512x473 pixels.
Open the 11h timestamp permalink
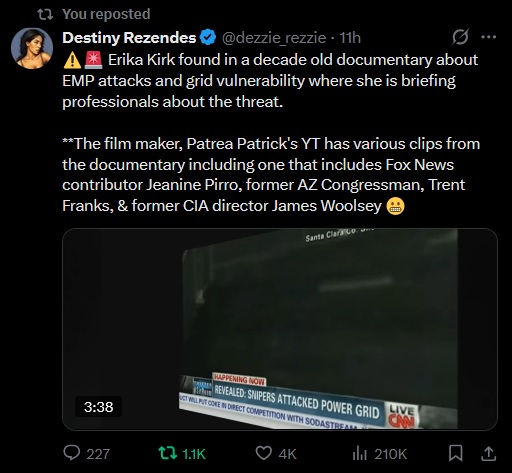350,38
